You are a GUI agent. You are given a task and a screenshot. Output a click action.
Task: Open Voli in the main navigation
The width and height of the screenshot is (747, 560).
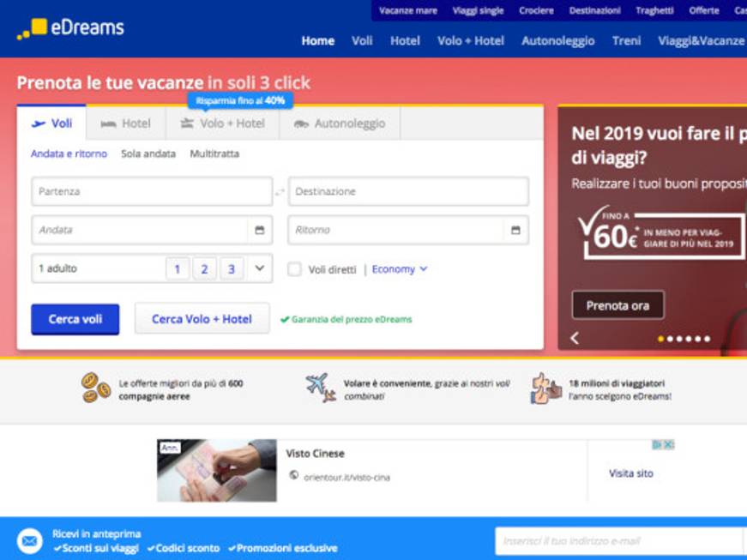362,41
